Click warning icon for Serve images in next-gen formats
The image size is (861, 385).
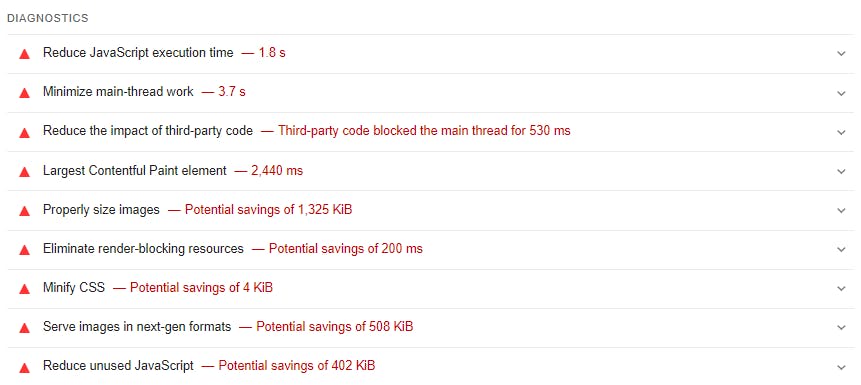click(x=24, y=328)
